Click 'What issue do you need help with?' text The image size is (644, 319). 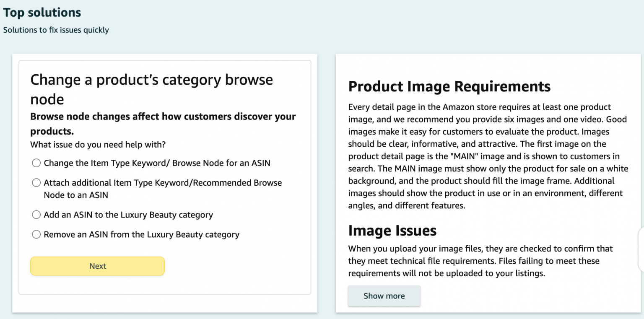pos(97,145)
